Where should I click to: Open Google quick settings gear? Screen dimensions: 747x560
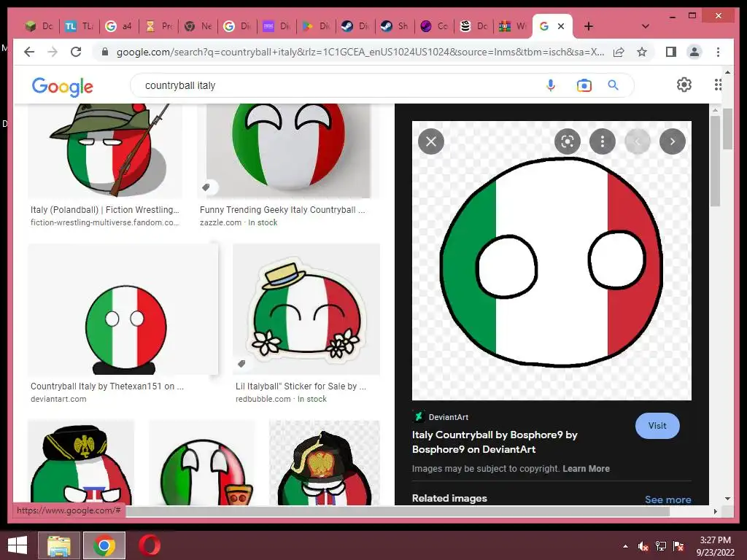tap(684, 85)
